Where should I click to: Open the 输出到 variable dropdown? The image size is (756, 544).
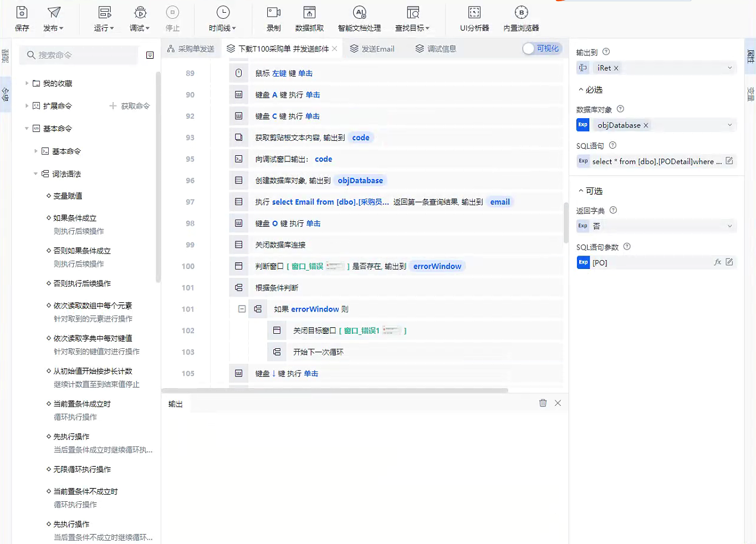coord(730,68)
